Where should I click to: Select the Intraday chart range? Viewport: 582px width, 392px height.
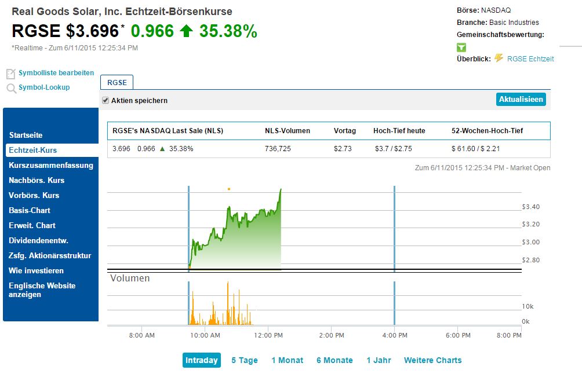[202, 360]
